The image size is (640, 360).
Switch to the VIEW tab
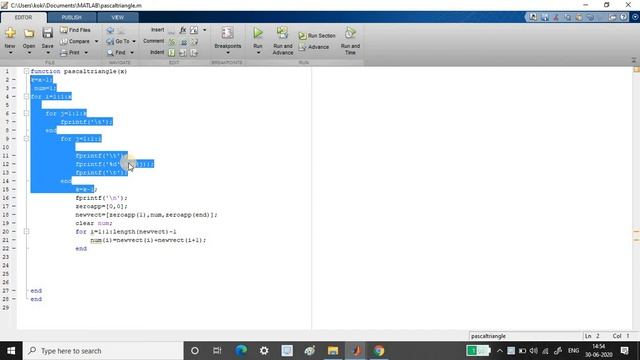[118, 18]
